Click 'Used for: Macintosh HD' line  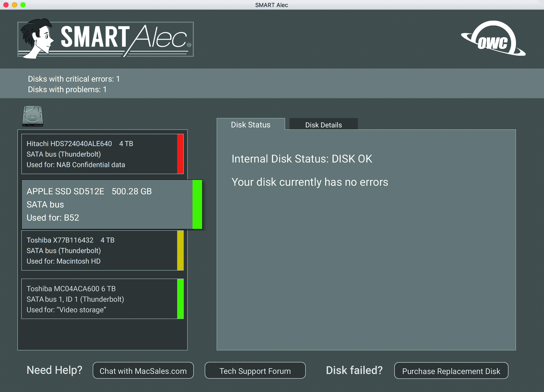coord(64,261)
